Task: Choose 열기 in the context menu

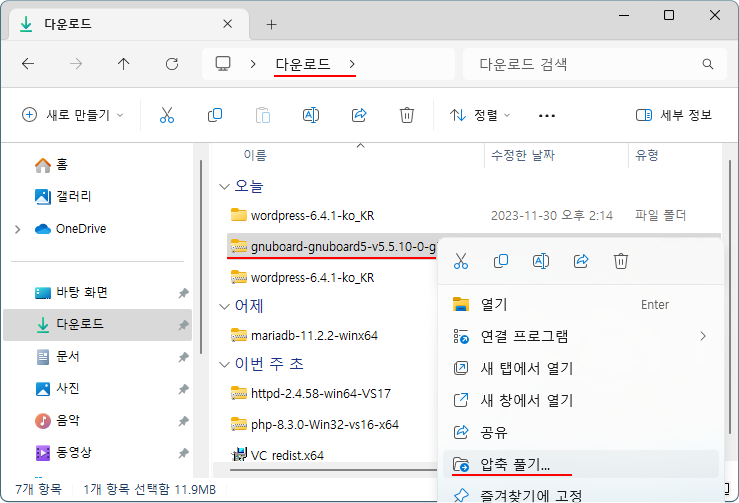Action: (581, 305)
